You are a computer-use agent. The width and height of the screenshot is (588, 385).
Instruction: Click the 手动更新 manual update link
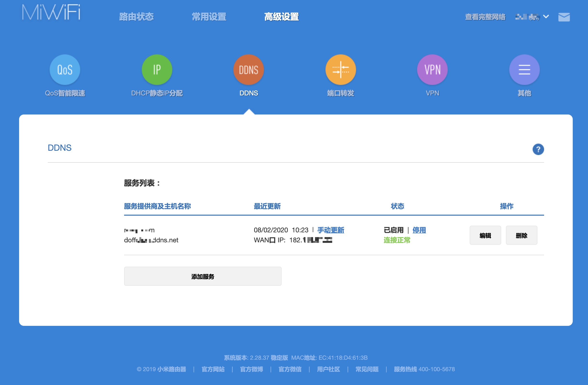pos(331,230)
